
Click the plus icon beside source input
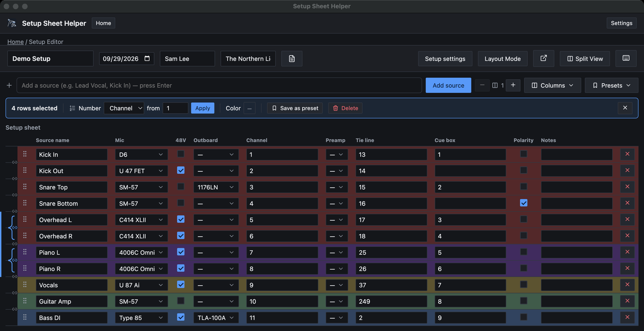click(x=9, y=85)
